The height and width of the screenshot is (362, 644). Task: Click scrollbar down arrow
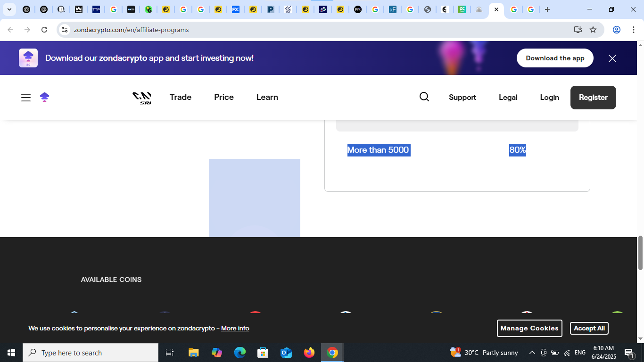point(640,339)
